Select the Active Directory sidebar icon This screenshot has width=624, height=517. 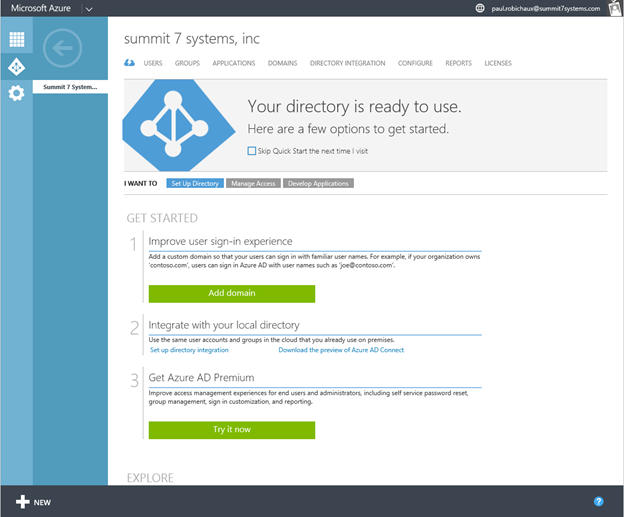point(16,67)
